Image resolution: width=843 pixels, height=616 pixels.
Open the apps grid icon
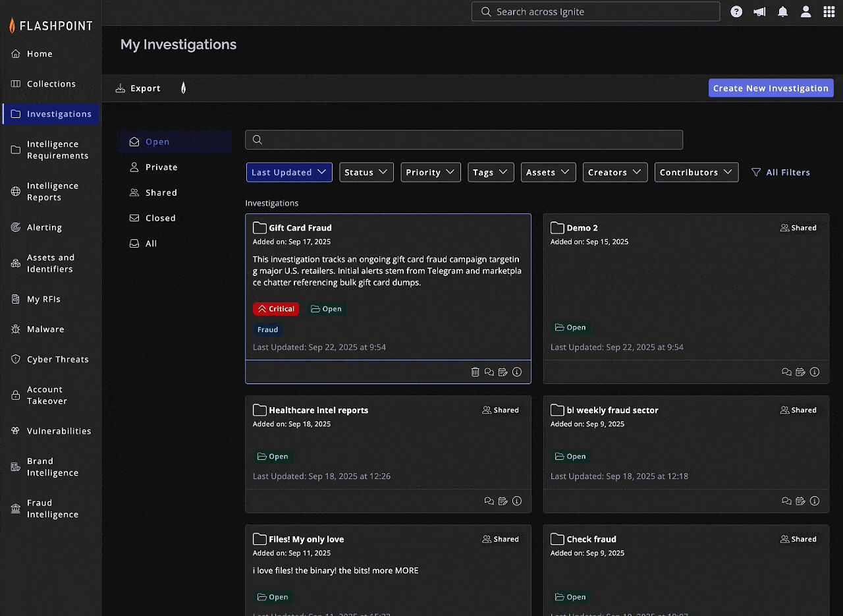tap(829, 12)
